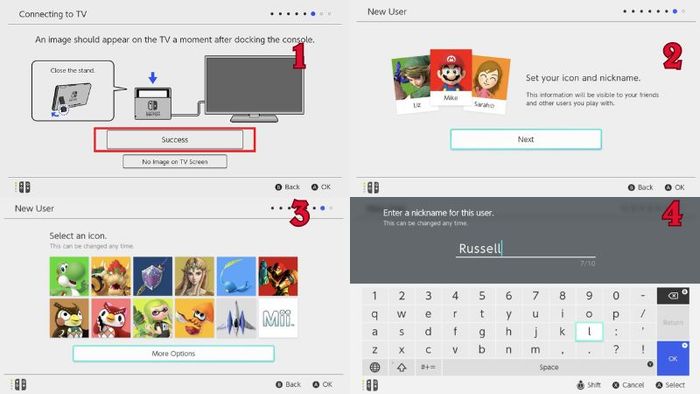This screenshot has width=700, height=394.
Task: Tap the q key
Action: [375, 314]
